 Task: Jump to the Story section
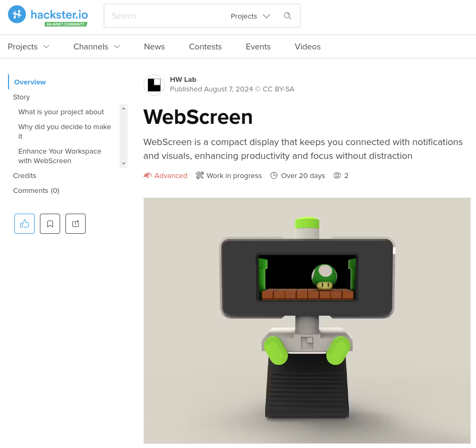[x=21, y=97]
